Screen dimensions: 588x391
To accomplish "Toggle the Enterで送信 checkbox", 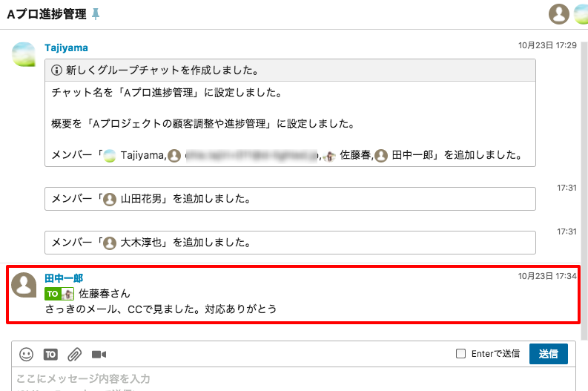I will [x=460, y=353].
